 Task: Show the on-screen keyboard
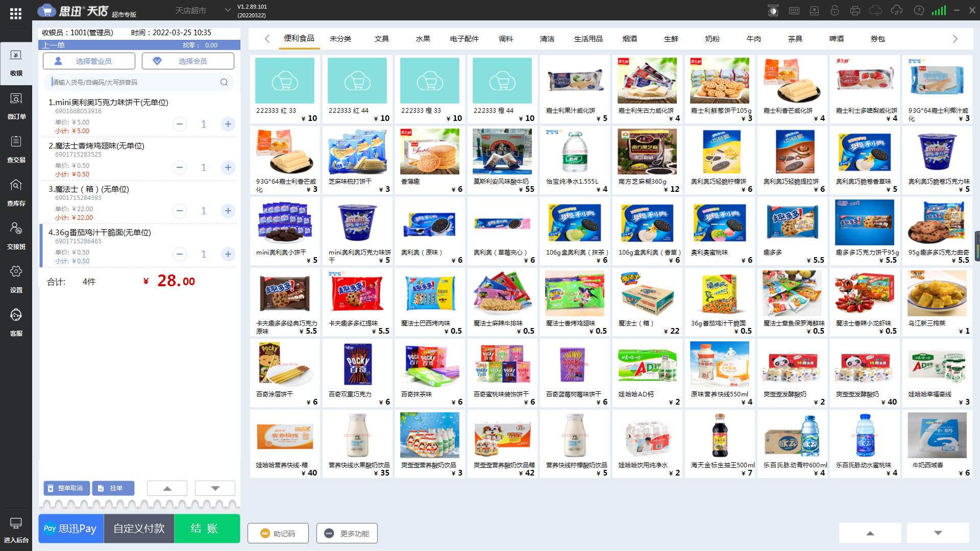(794, 10)
